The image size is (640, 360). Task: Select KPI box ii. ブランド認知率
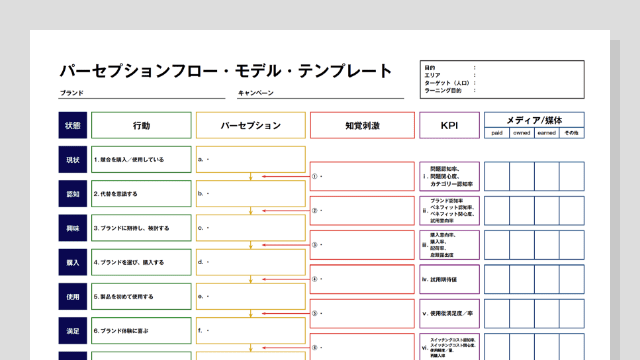[449, 211]
